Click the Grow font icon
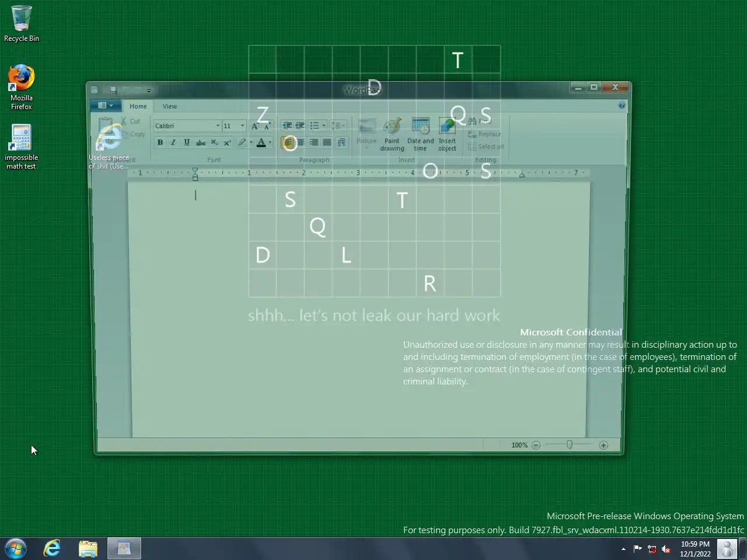Viewport: 747px width, 560px height. (x=255, y=126)
